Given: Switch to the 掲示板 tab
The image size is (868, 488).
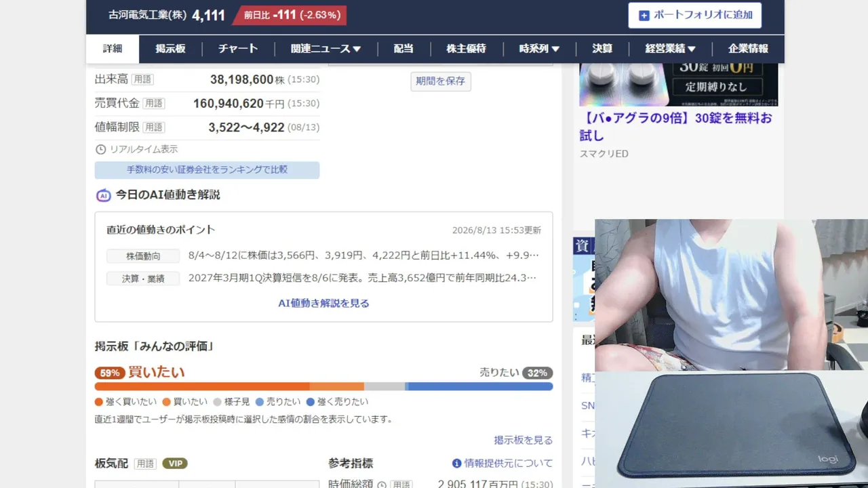Looking at the screenshot, I should point(170,49).
